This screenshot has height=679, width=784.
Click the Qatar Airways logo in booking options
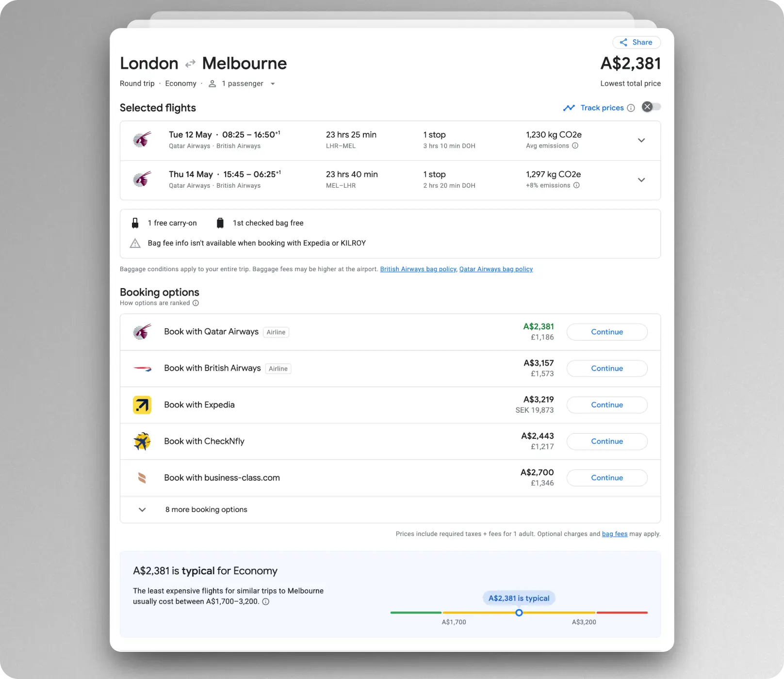click(x=142, y=332)
